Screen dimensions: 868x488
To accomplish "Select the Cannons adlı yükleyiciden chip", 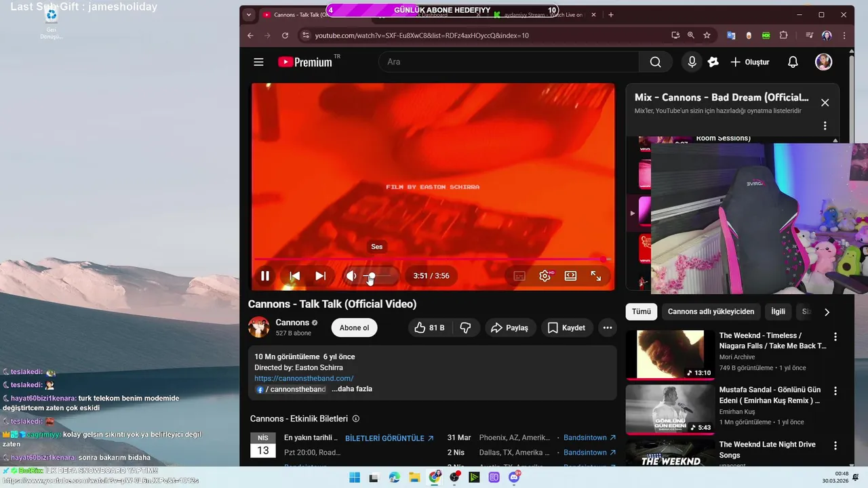I will (711, 312).
